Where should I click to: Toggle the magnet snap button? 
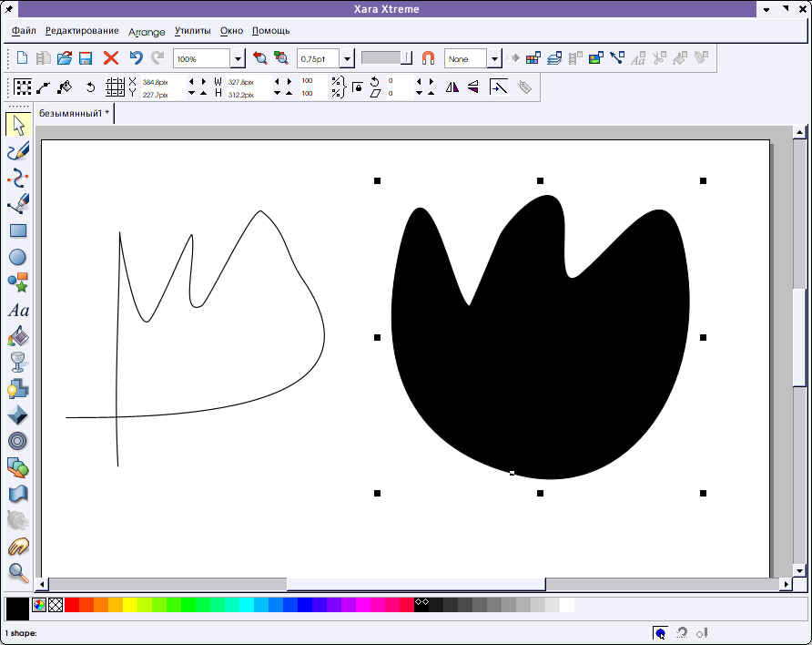[428, 58]
